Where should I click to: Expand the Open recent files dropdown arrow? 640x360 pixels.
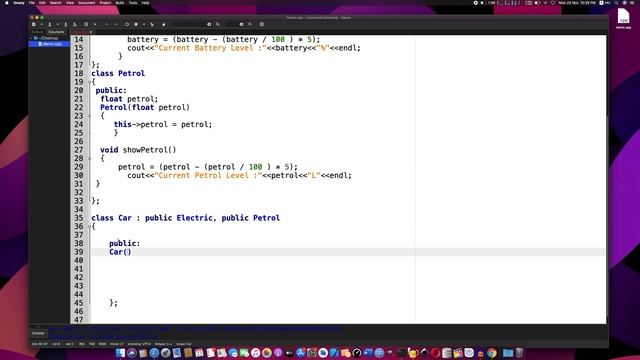[58, 24]
